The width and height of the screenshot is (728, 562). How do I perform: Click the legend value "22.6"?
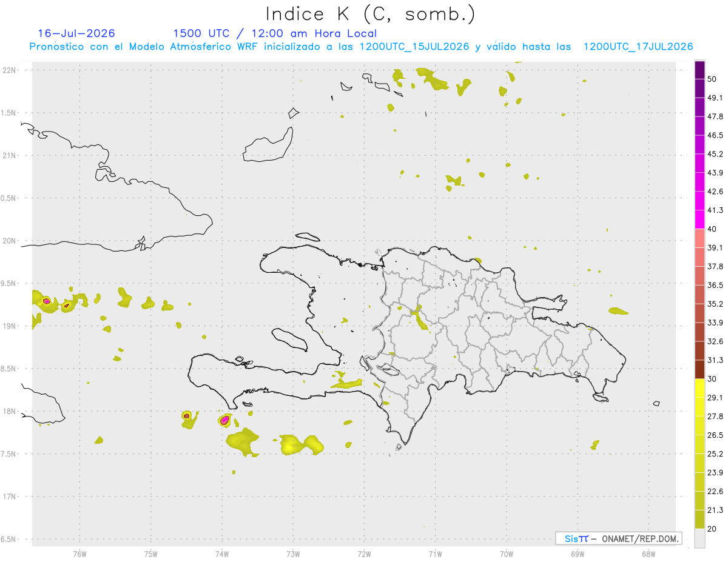pos(715,492)
